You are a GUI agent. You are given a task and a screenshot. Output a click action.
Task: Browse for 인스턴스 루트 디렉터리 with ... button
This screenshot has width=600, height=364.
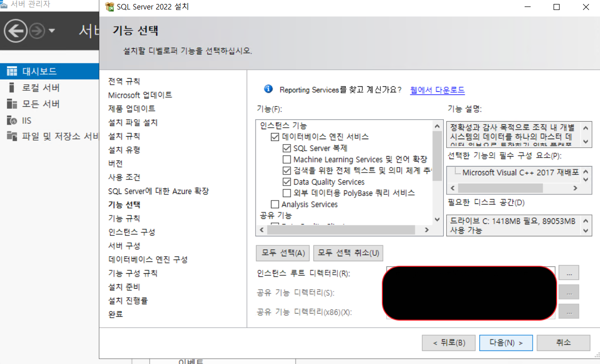[569, 273]
